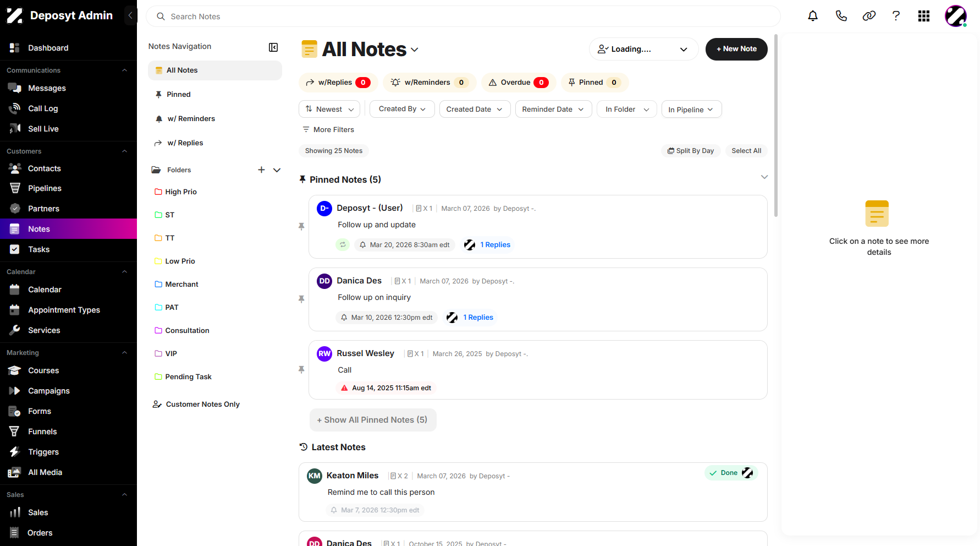Viewport: 980px width, 546px height.
Task: Toggle the Pinned filter chip
Action: point(595,83)
